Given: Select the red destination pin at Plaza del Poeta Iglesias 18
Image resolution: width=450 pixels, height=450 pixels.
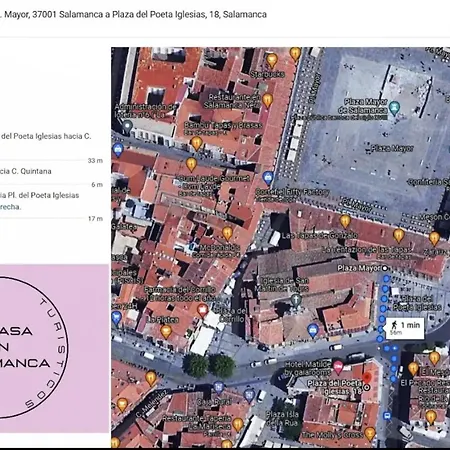Looking at the screenshot, I should (367, 379).
